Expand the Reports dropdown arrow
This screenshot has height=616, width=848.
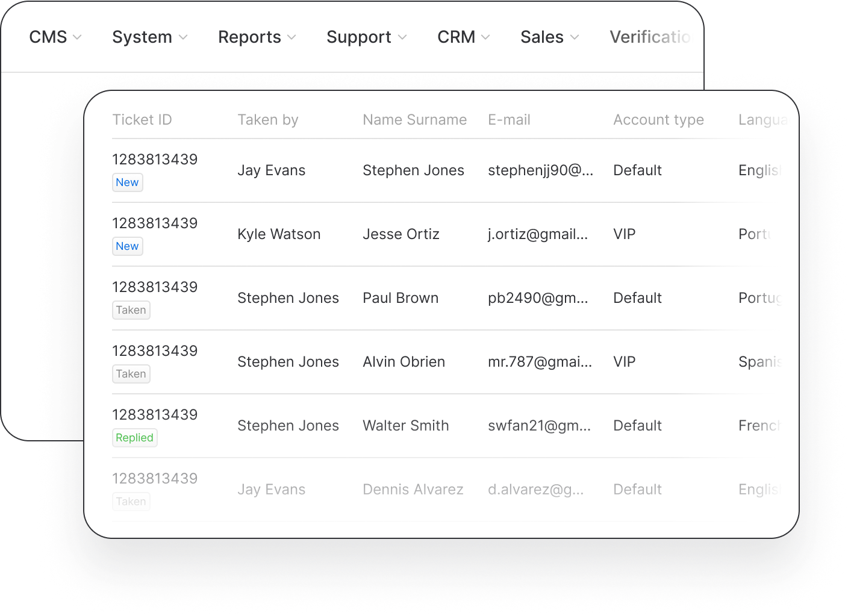[291, 37]
